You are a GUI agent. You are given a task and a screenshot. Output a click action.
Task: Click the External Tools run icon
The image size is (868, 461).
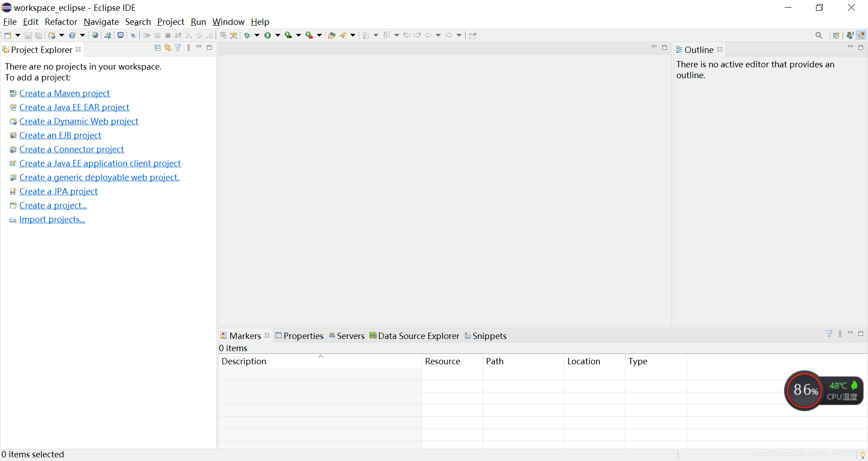click(x=309, y=35)
